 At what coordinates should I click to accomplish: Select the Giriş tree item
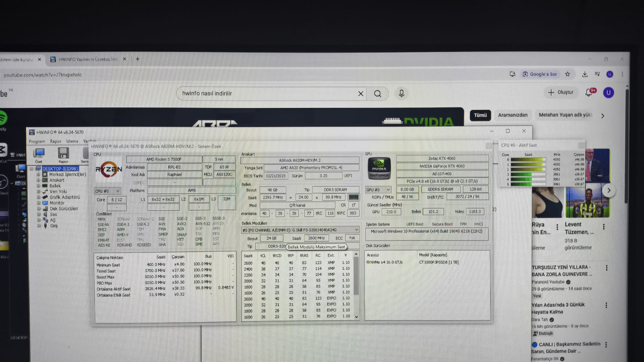[x=54, y=226]
